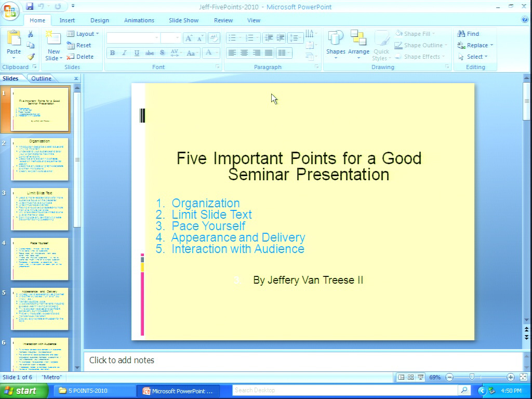
Task: Justify the text
Action: pyautogui.click(x=269, y=52)
